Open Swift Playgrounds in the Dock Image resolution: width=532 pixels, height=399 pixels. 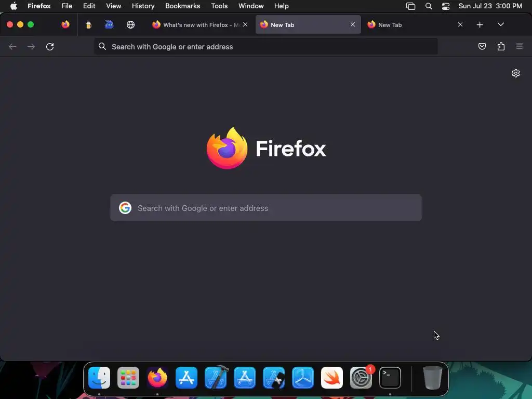point(332,378)
